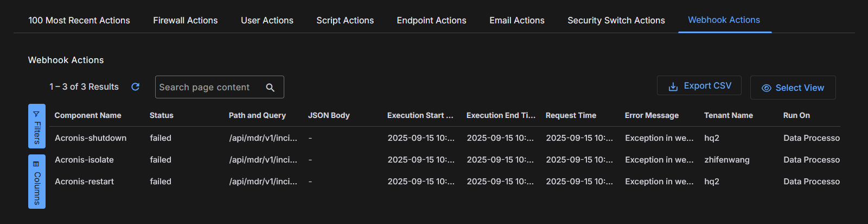Click the zhifenwang tenant cell
The height and width of the screenshot is (224, 868).
point(726,160)
